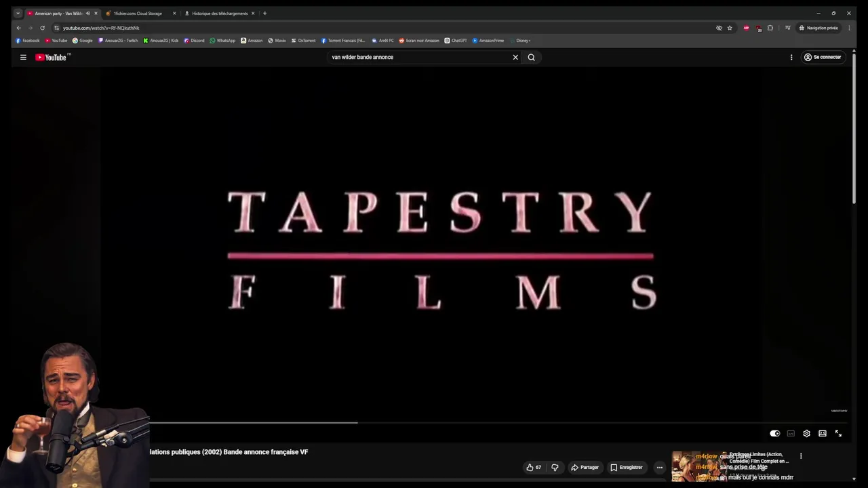Open the tab search dropdown arrow

18,14
